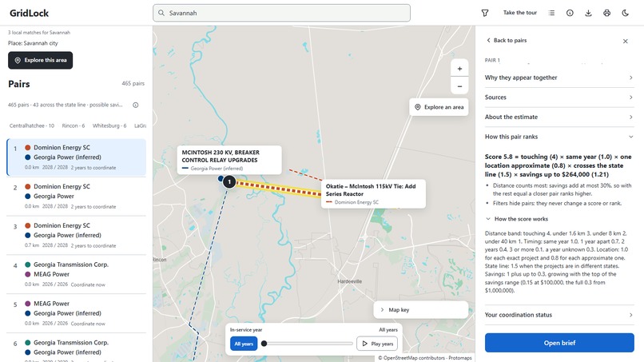Click the download icon in header
Image resolution: width=644 pixels, height=362 pixels.
click(588, 13)
